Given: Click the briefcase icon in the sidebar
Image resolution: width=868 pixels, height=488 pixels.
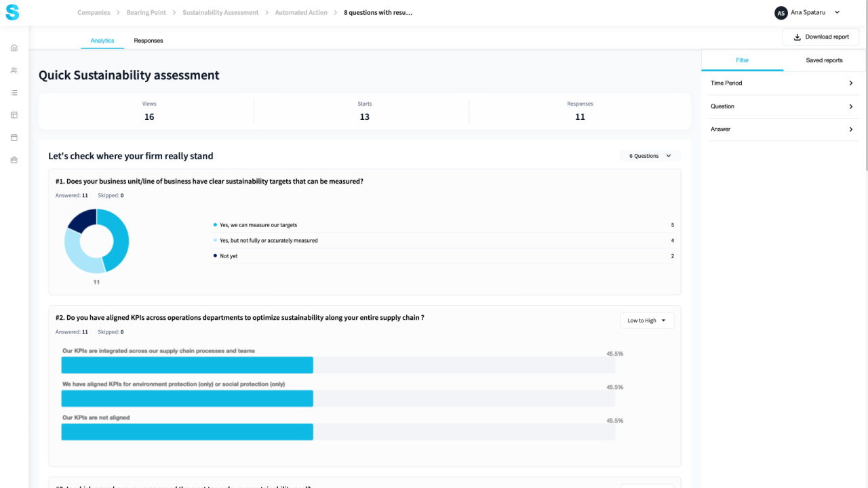Looking at the screenshot, I should click(x=14, y=160).
